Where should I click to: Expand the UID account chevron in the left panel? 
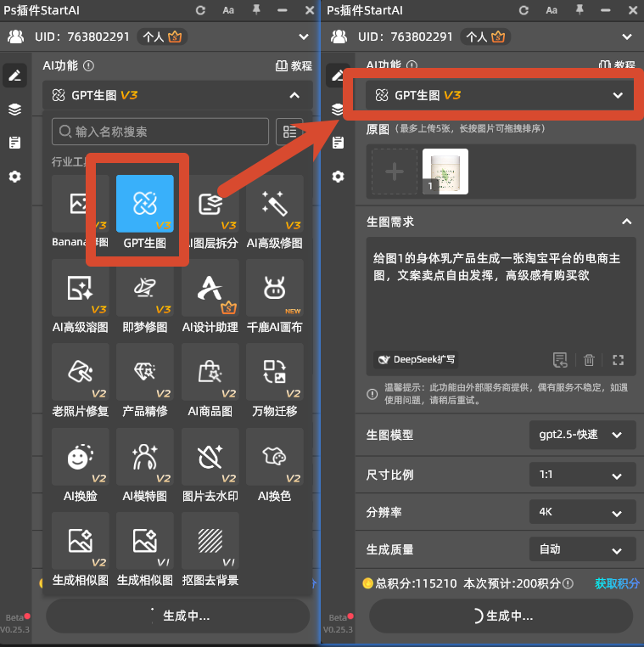(x=304, y=37)
